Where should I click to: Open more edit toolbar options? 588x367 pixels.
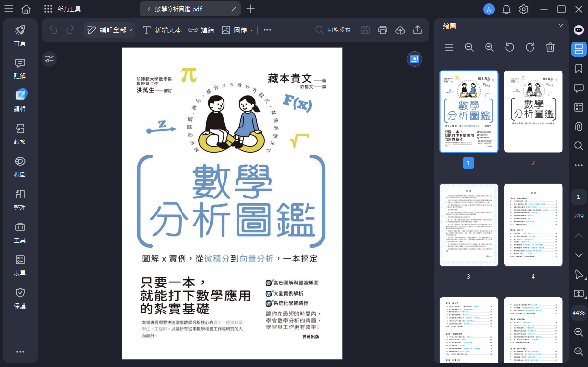(x=267, y=30)
